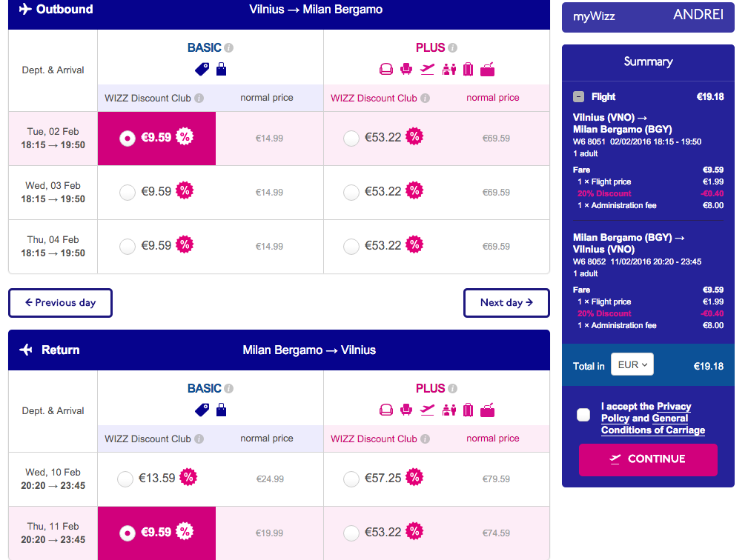This screenshot has width=748, height=560.
Task: Open the myWizz ANDREI account menu
Action: click(x=648, y=16)
